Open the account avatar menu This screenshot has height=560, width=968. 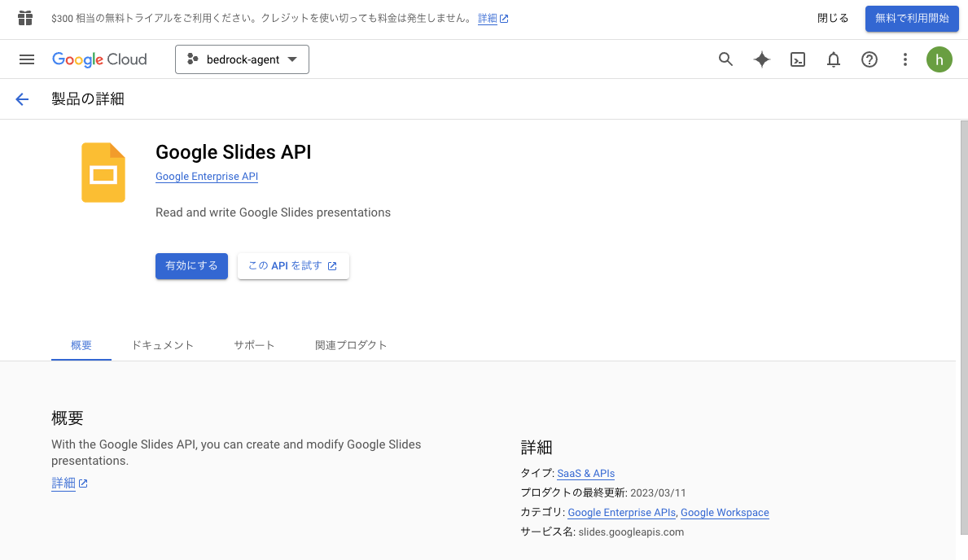tap(939, 59)
